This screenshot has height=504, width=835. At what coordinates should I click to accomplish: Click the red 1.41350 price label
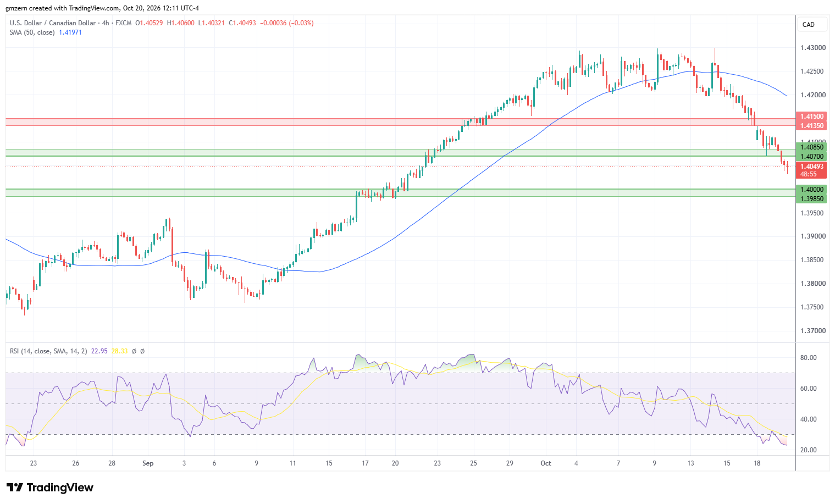point(812,126)
